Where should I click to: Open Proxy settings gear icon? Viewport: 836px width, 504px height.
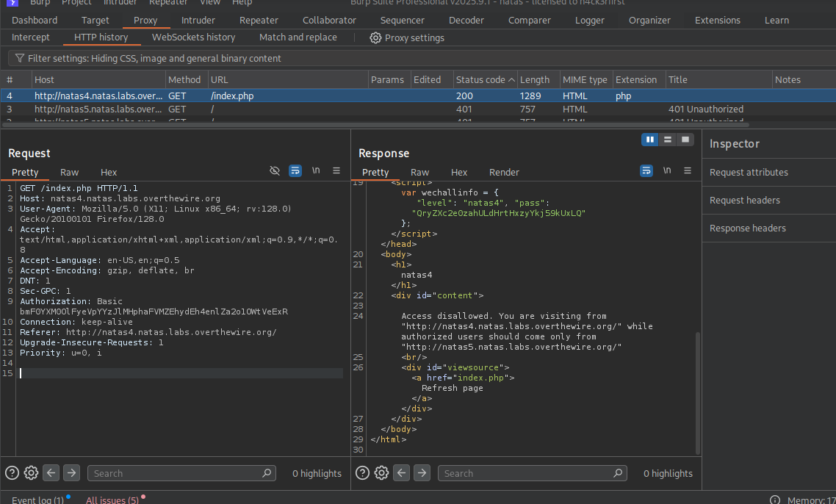coord(375,38)
